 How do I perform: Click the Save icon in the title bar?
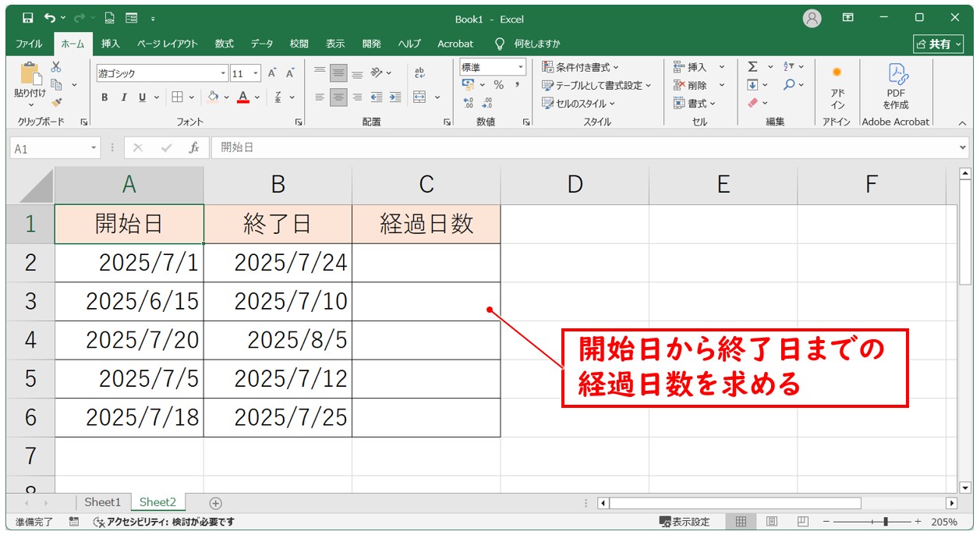(28, 17)
